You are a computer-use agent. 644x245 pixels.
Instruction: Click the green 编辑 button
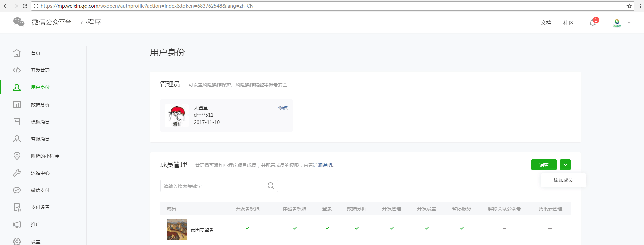[544, 165]
